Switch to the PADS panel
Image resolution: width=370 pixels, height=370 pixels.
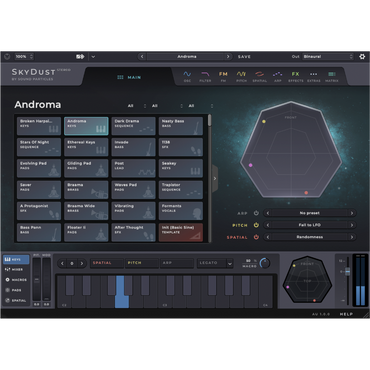[16, 290]
